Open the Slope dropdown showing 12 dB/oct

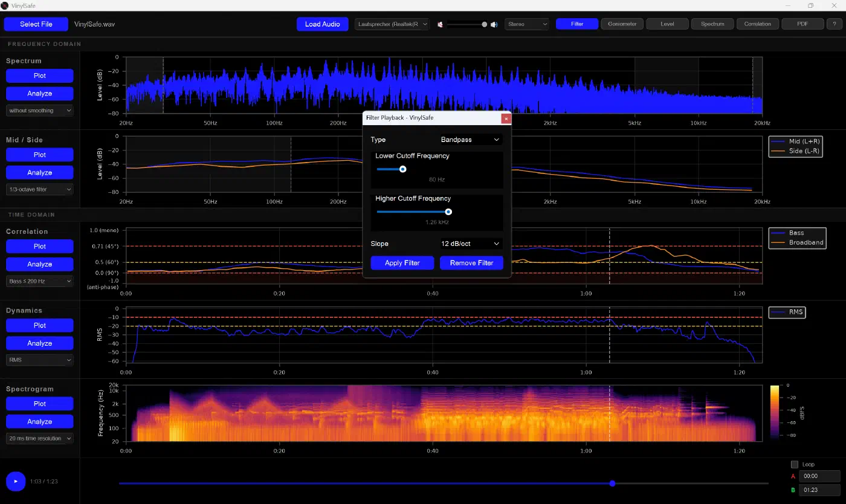click(471, 244)
